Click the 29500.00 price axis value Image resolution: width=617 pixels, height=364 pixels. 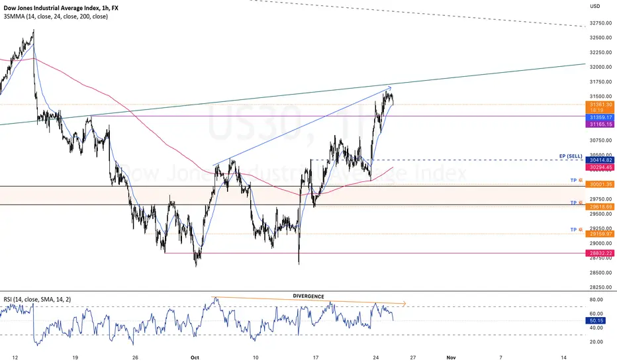pyautogui.click(x=600, y=214)
